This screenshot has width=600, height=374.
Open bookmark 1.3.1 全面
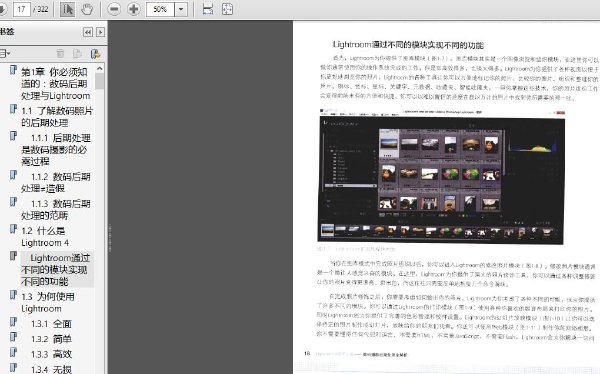click(x=51, y=324)
